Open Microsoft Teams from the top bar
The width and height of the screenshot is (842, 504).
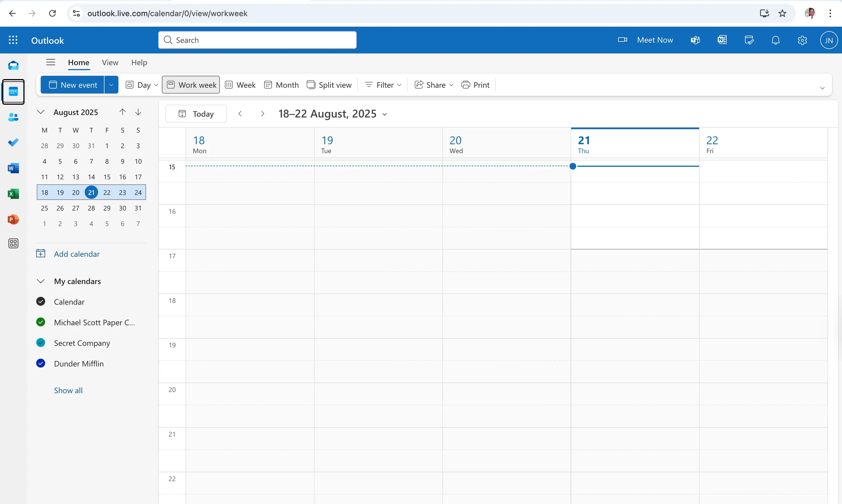[695, 40]
